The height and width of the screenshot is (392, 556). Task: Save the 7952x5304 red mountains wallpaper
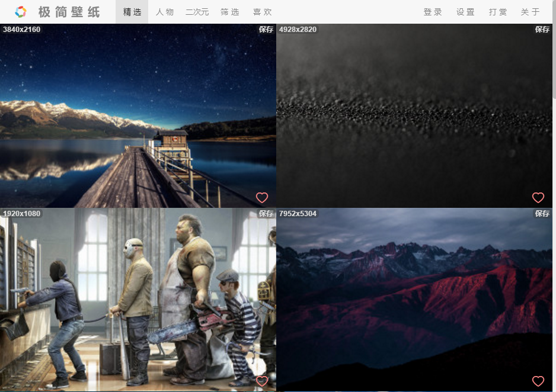coord(542,214)
